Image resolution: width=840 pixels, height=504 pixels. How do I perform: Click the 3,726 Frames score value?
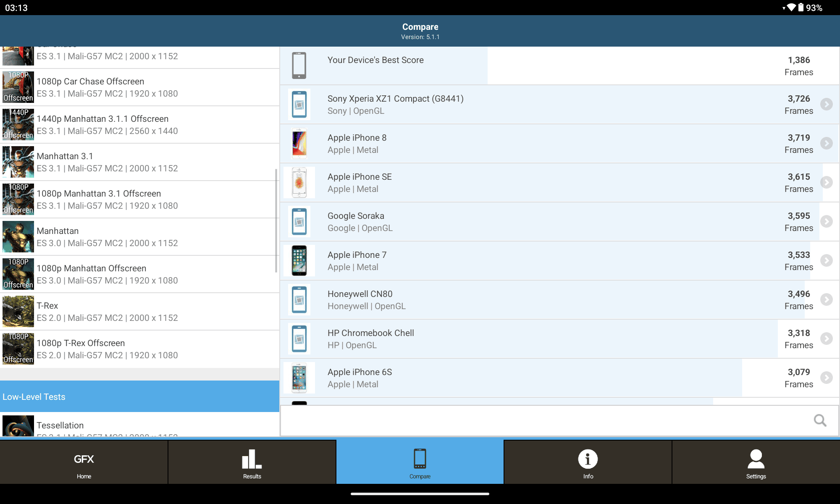coord(799,105)
